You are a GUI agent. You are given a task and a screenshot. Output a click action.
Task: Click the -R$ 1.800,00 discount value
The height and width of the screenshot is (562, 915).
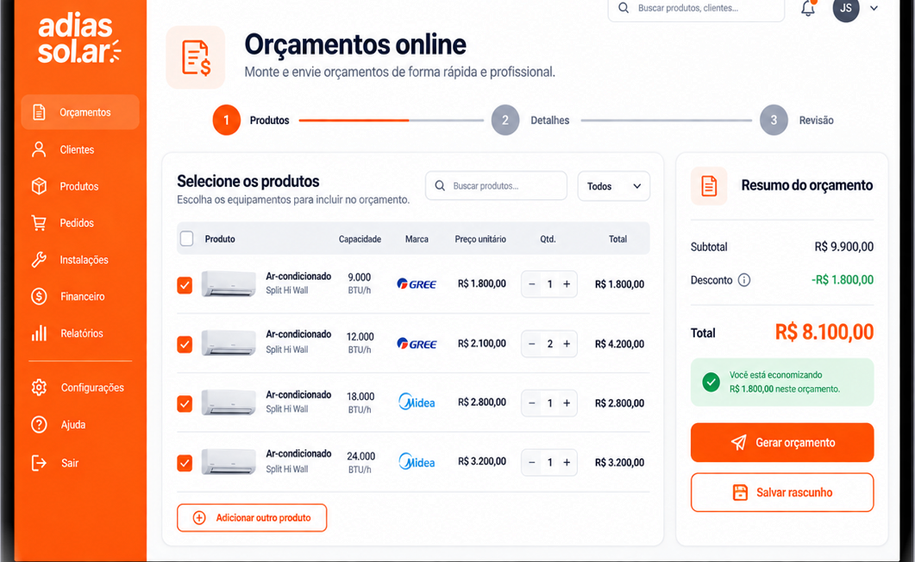(x=843, y=280)
